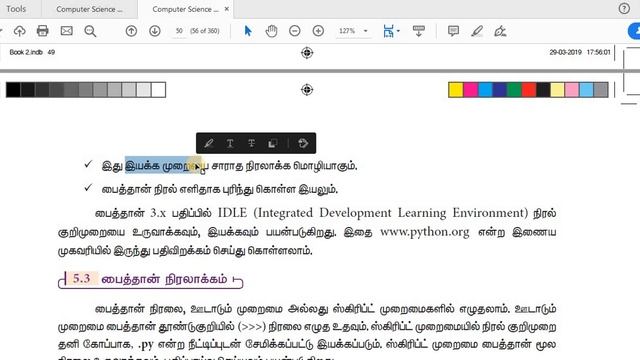This screenshot has width=640, height=360.
Task: Click edit text icon in popup toolbar
Action: 303,143
